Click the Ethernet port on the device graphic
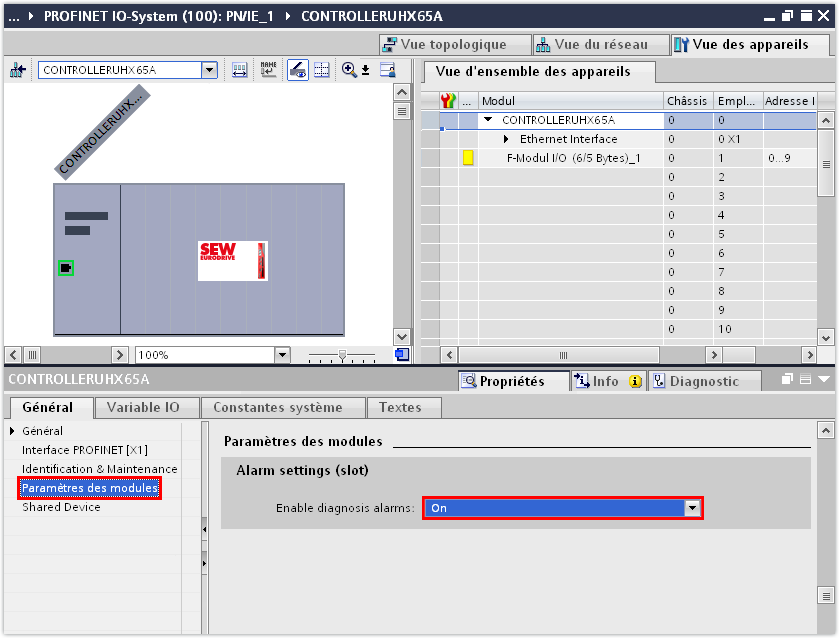The width and height of the screenshot is (839, 638). (66, 268)
